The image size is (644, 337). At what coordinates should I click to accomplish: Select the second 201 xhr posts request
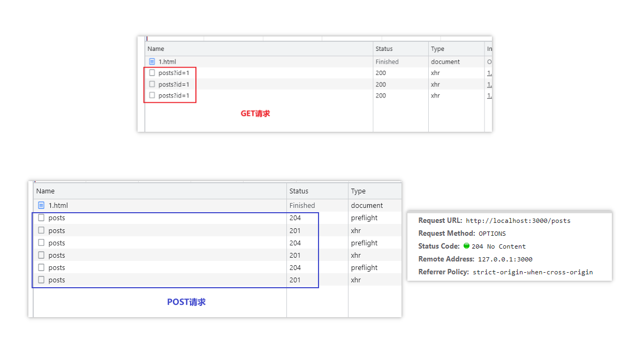tap(217, 255)
